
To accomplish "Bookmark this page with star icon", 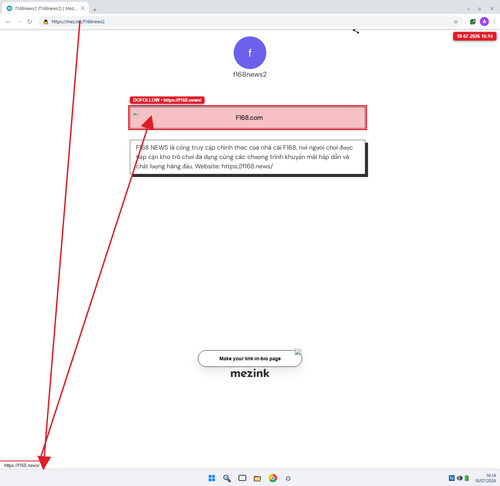I will pos(455,22).
